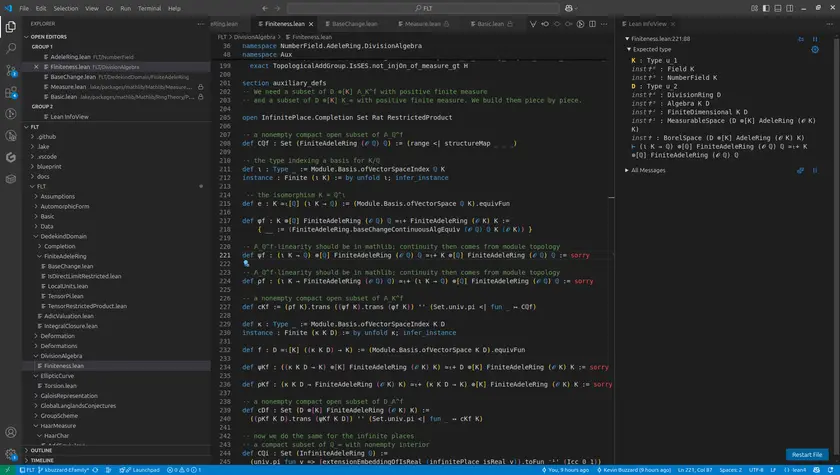Expand the All Messages section
The image size is (840, 475).
647,170
